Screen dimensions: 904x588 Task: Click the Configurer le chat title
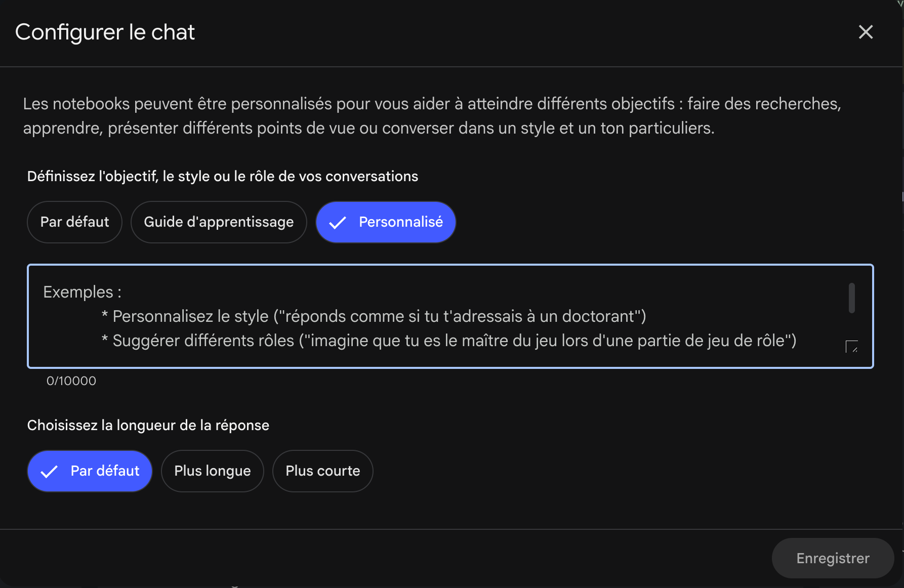pyautogui.click(x=105, y=32)
